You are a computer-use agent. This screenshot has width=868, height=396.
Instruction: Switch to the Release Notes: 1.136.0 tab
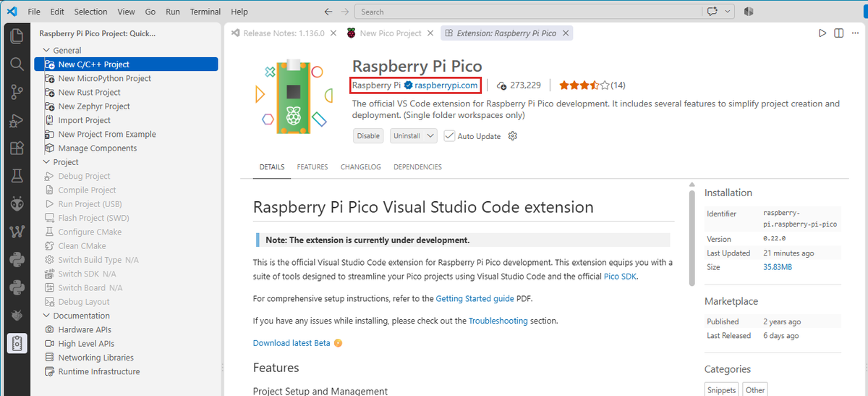tap(283, 33)
